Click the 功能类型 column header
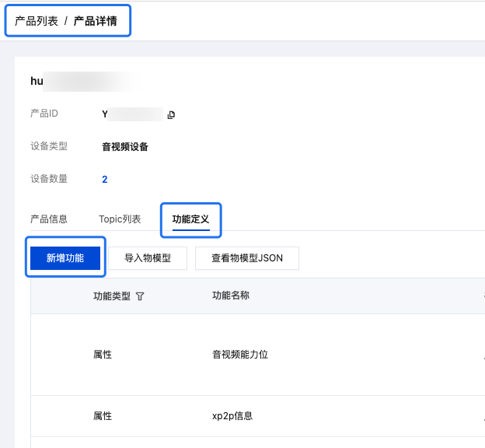 pos(112,296)
